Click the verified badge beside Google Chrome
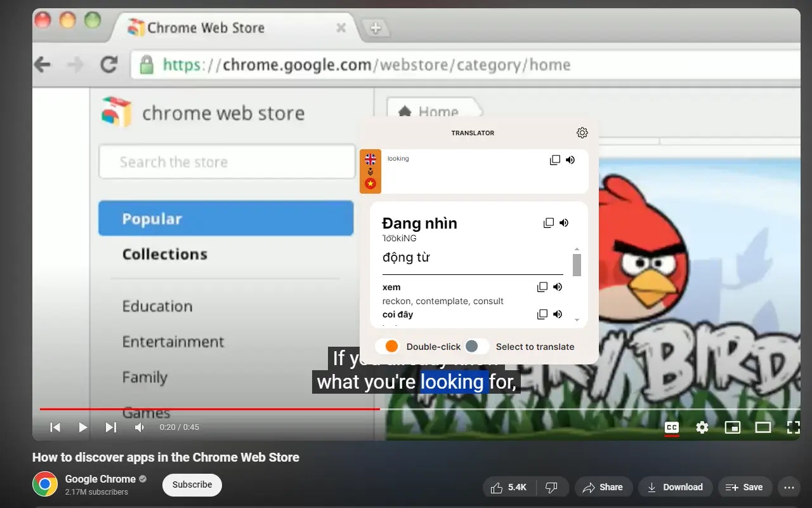Screen dimensions: 812x508 pyautogui.click(x=143, y=479)
